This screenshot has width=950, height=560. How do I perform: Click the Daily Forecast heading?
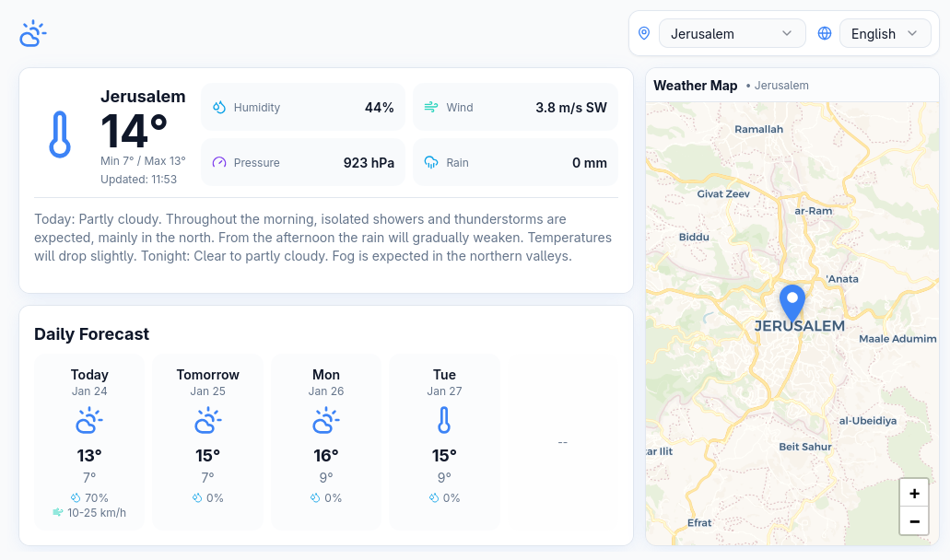coord(91,334)
